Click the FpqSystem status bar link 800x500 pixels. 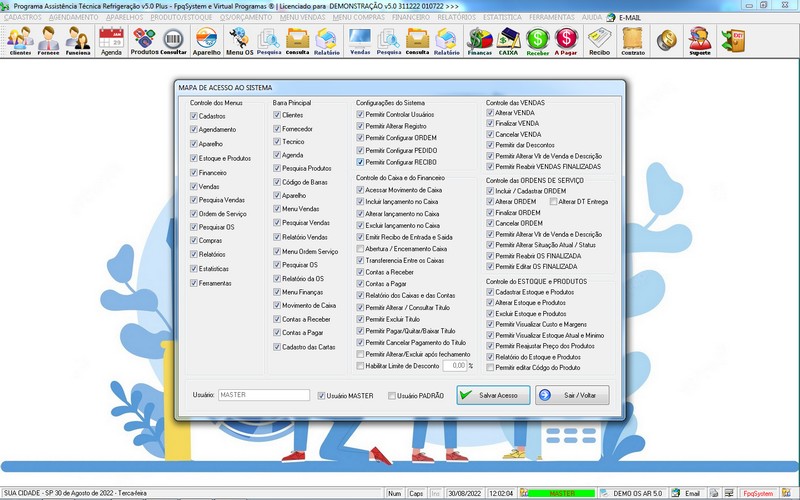pyautogui.click(x=758, y=493)
